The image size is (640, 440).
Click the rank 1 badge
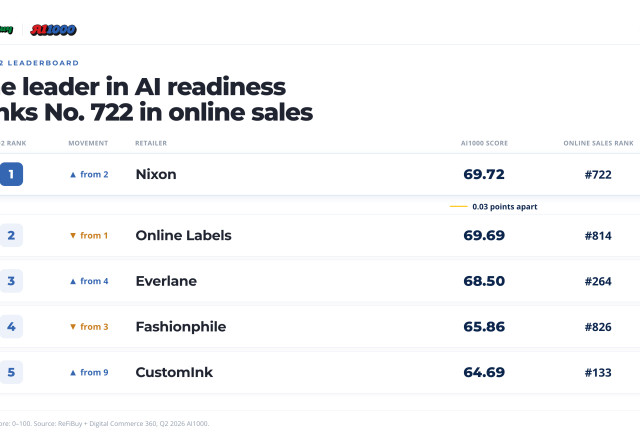coord(11,174)
